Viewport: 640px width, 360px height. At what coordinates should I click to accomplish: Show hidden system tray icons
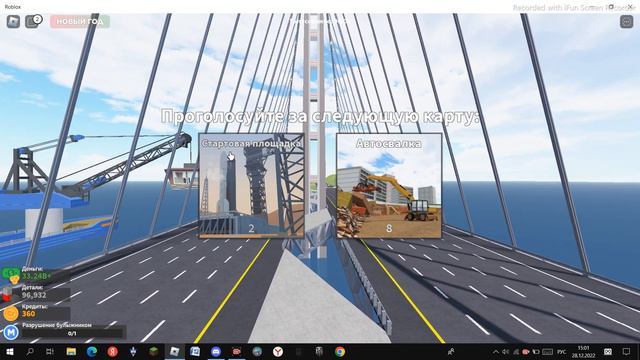(496, 351)
